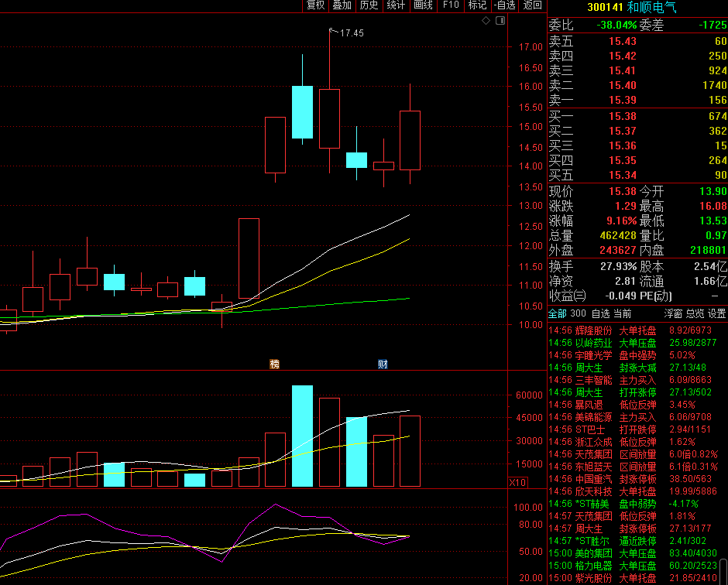Click the 卖二 price 15.40
This screenshot has width=728, height=585.
point(623,85)
